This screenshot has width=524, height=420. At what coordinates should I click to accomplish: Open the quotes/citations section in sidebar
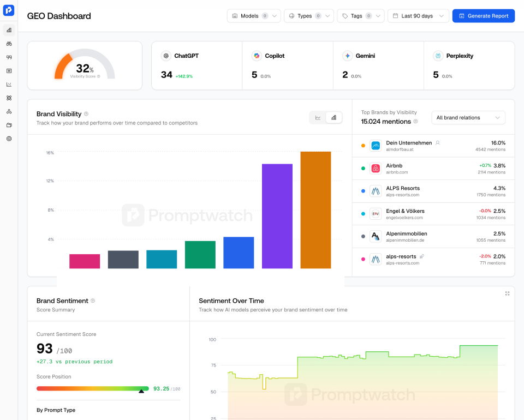(x=9, y=57)
